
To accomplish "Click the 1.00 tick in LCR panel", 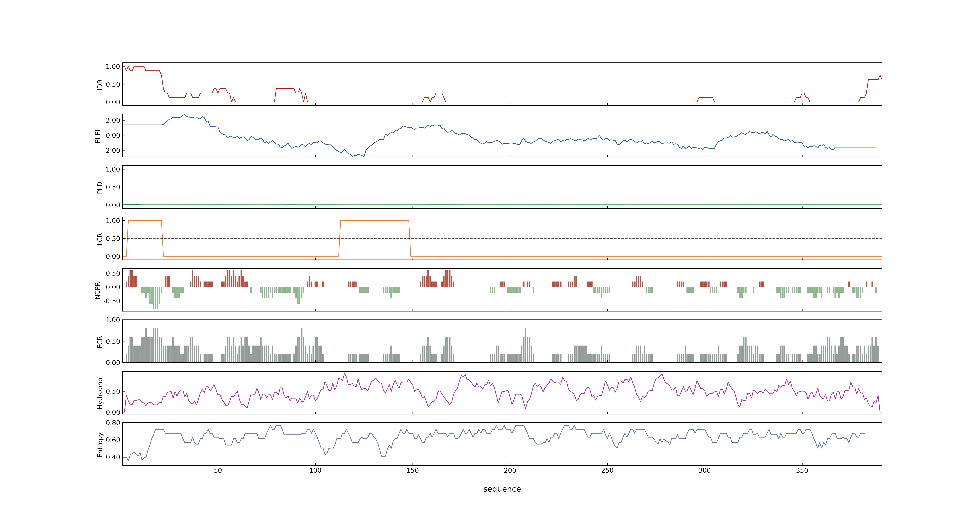I will 113,221.
